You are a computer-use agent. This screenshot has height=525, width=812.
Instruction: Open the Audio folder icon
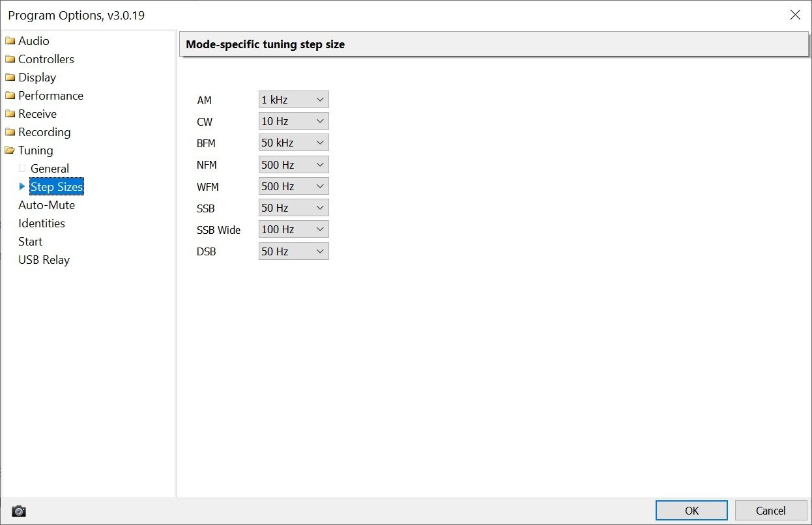click(10, 41)
